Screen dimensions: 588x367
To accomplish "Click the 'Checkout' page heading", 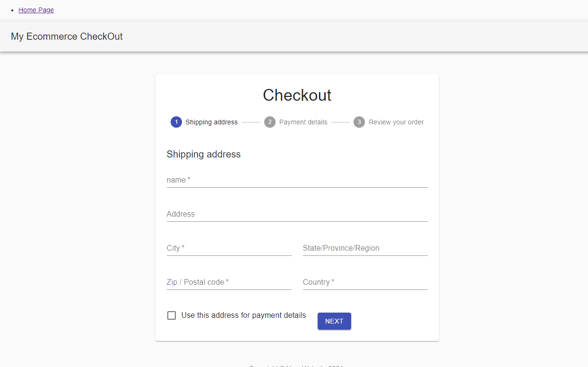I will click(297, 95).
